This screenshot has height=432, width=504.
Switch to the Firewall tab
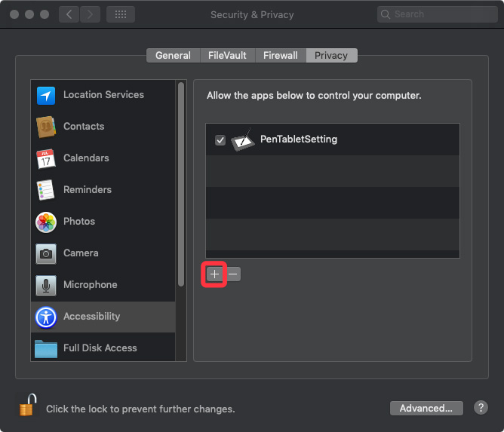coord(280,56)
